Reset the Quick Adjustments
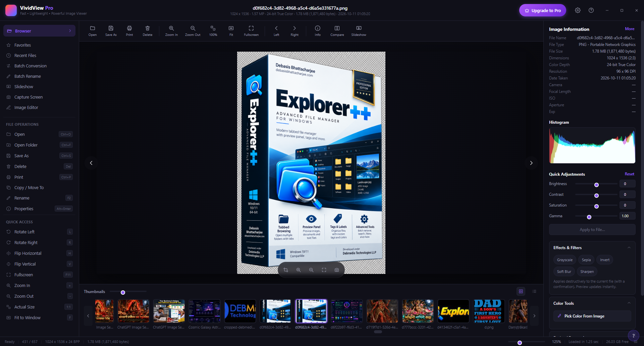This screenshot has width=644, height=346. coord(629,174)
